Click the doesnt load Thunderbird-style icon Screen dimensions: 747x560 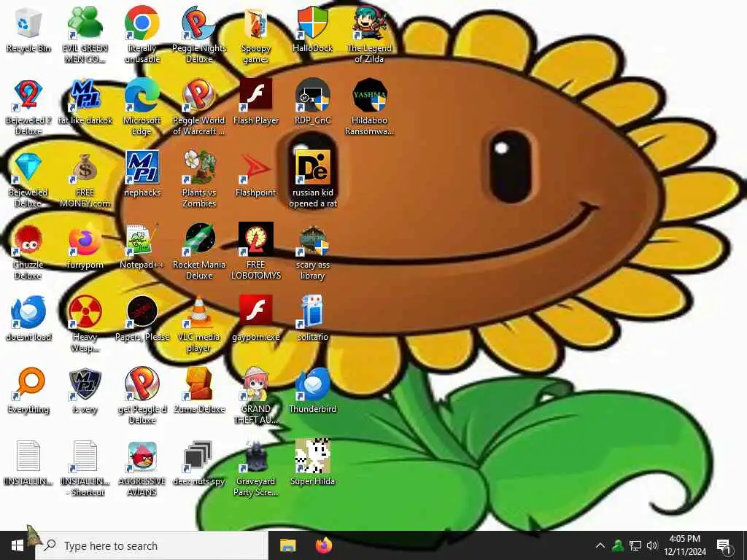(28, 311)
